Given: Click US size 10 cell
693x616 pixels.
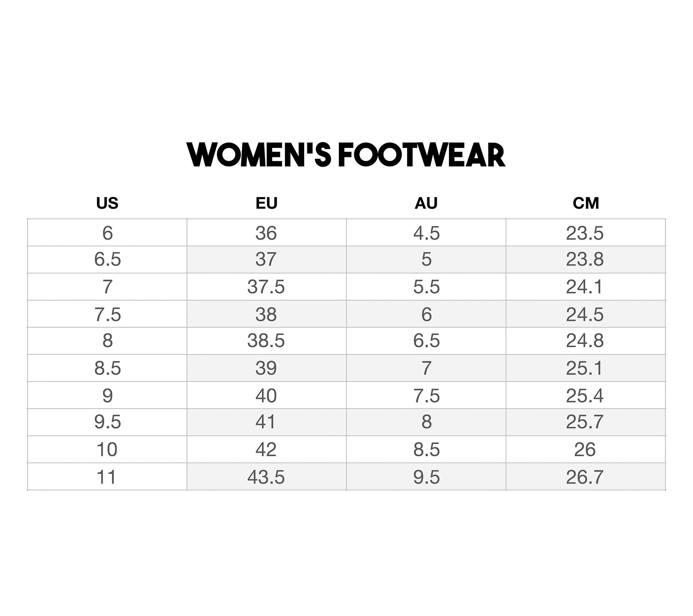Looking at the screenshot, I should [x=107, y=449].
